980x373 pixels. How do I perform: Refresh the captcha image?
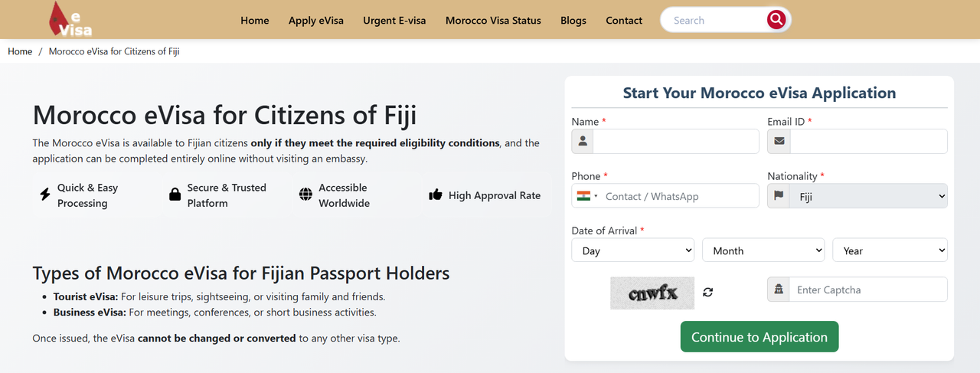pos(708,292)
